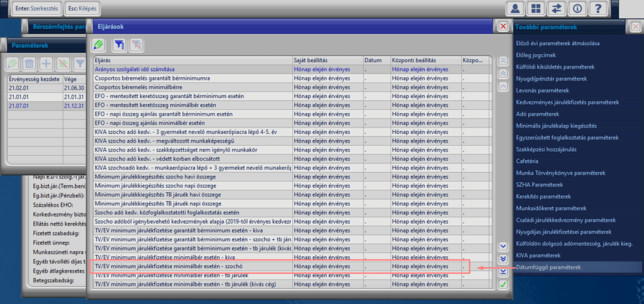Click the swap arrows icon in top bar
The width and height of the screenshot is (644, 304).
(557, 9)
